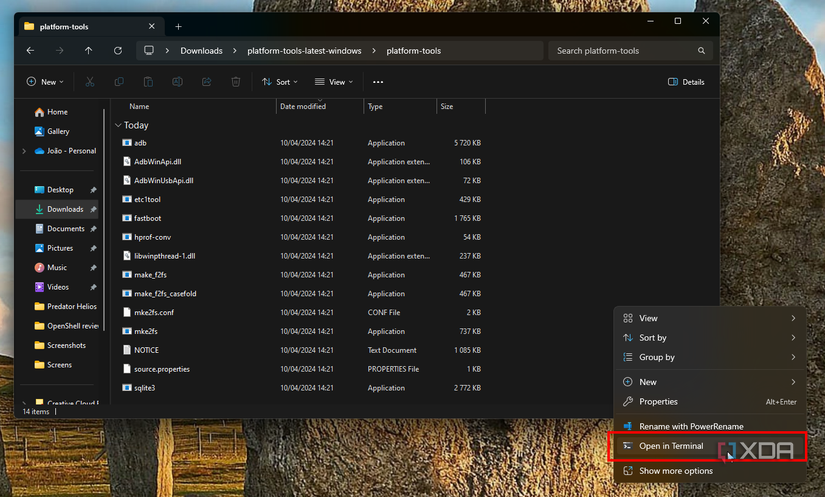
Task: Click the Refresh icon in navigation bar
Action: point(118,50)
